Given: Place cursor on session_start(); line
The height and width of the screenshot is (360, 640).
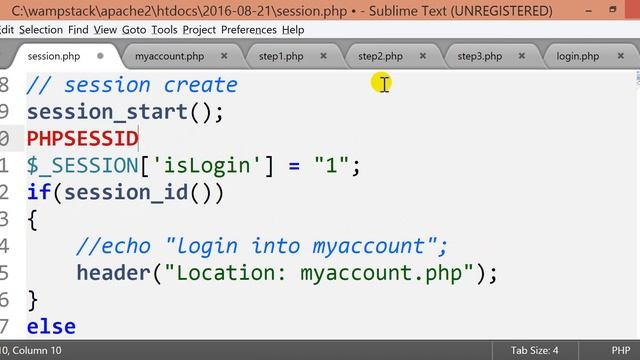Looking at the screenshot, I should click(x=125, y=112).
